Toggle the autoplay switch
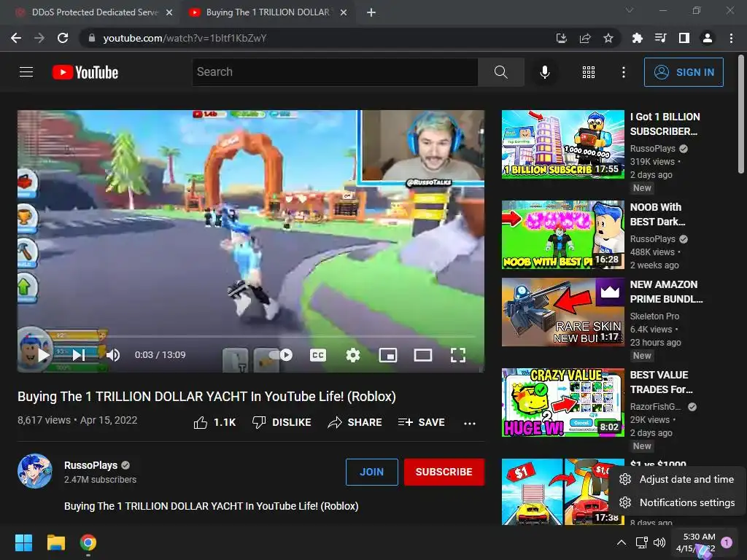This screenshot has width=747, height=560. (281, 355)
